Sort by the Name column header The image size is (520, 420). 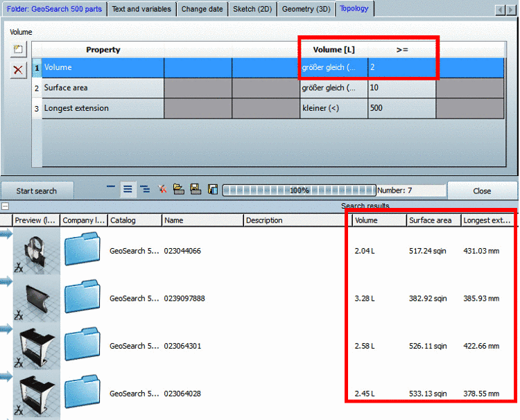coord(202,220)
